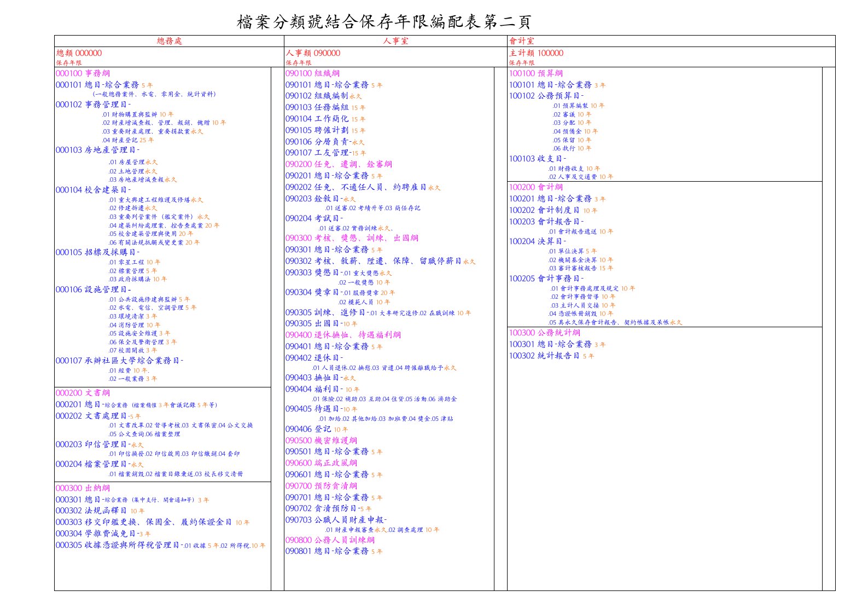Screen dimensions: 868x614
Task: Click the '.02 修建拆遷' sub-item
Action: pyautogui.click(x=133, y=208)
